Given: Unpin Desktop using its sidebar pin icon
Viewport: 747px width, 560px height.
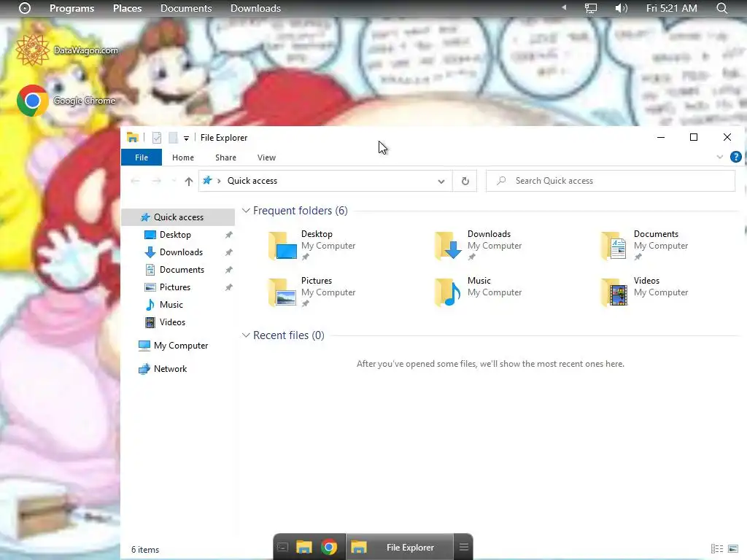Looking at the screenshot, I should (x=228, y=235).
